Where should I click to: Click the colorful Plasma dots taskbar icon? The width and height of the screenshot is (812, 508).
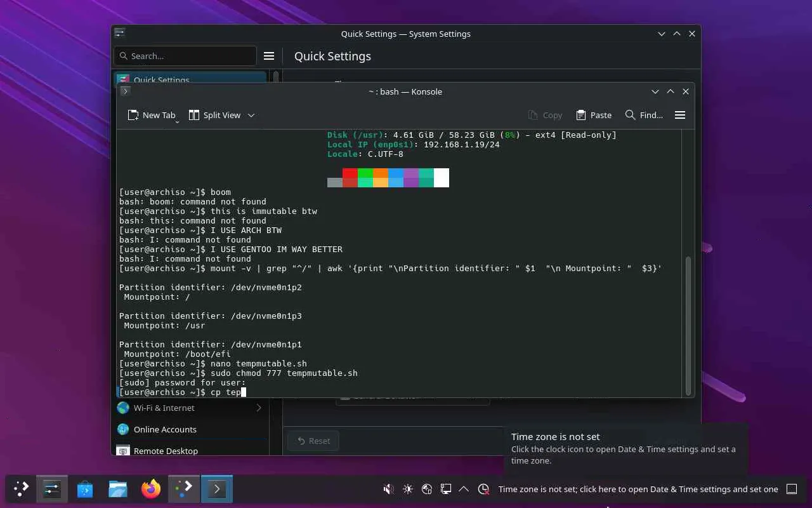pos(184,489)
